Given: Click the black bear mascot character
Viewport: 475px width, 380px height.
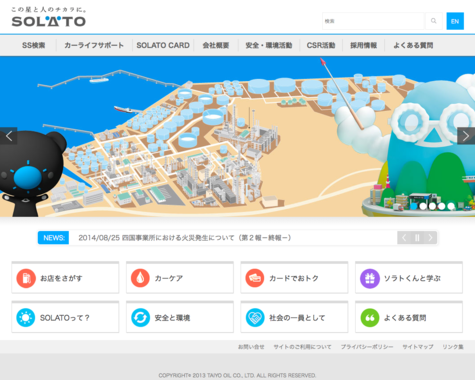Looking at the screenshot, I should click(x=30, y=173).
